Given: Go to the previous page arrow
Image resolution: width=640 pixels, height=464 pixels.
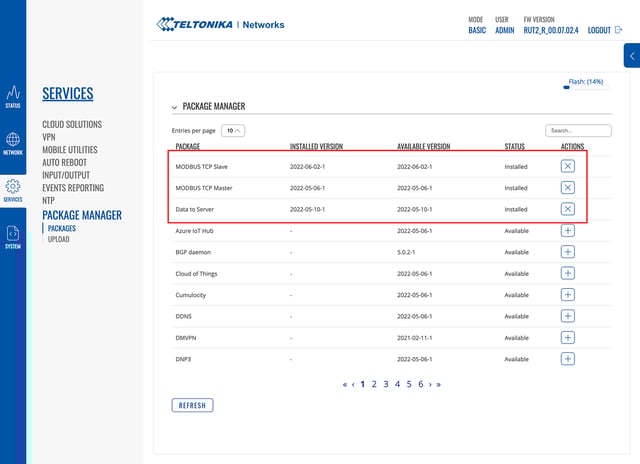Looking at the screenshot, I should pyautogui.click(x=353, y=384).
